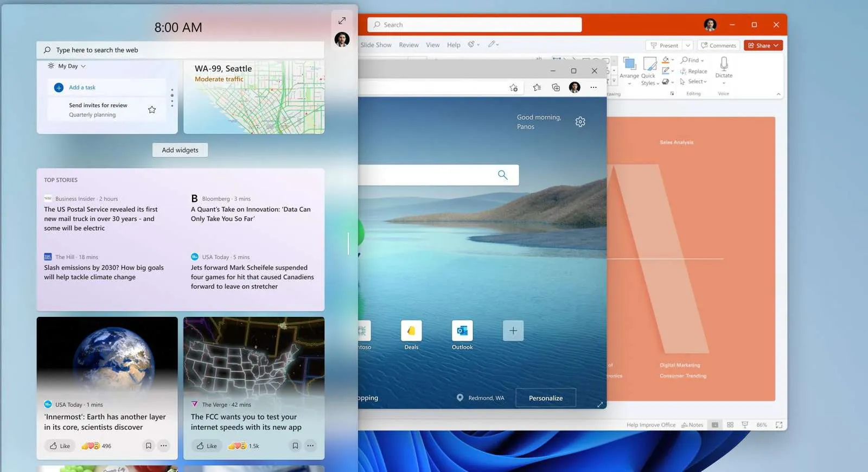Open the Review tab in PowerPoint
Image resolution: width=868 pixels, height=472 pixels.
[409, 45]
